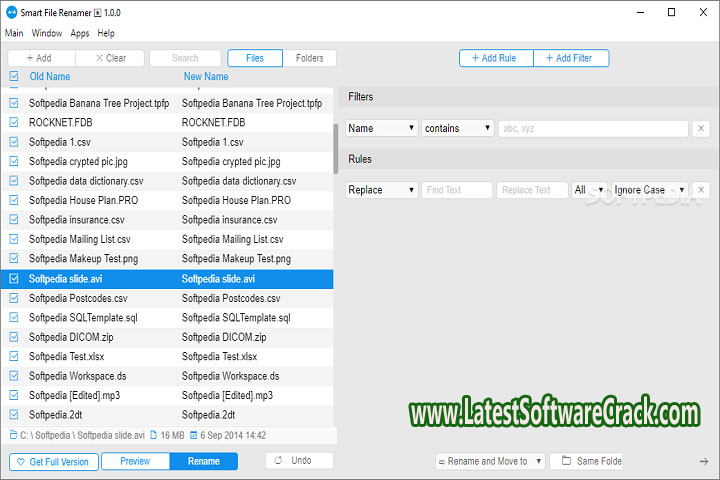Remove the Replace rule with its X icon
The width and height of the screenshot is (720, 480).
click(x=701, y=190)
